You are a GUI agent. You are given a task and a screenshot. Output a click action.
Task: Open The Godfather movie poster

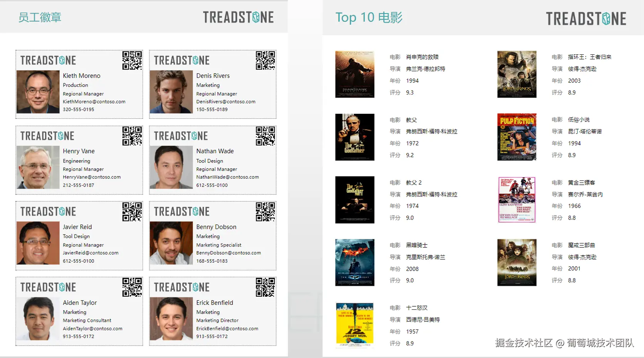coord(355,137)
